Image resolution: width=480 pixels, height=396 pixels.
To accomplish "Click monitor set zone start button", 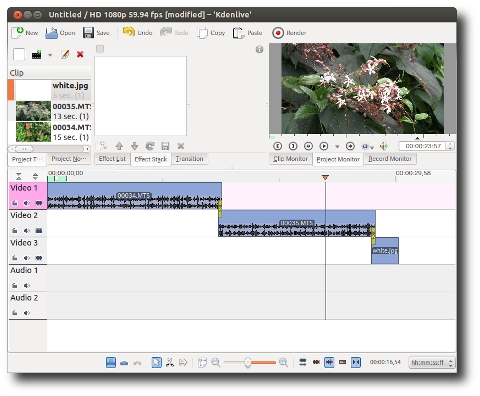I will click(x=277, y=146).
